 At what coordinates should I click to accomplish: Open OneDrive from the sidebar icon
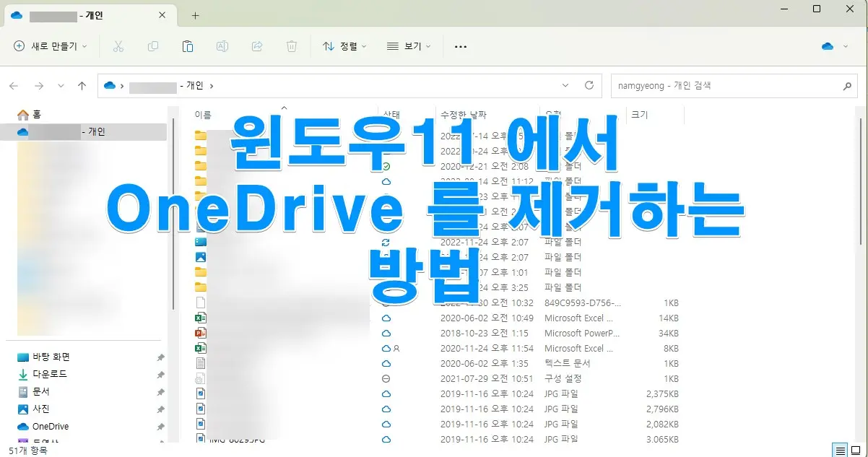[x=22, y=426]
